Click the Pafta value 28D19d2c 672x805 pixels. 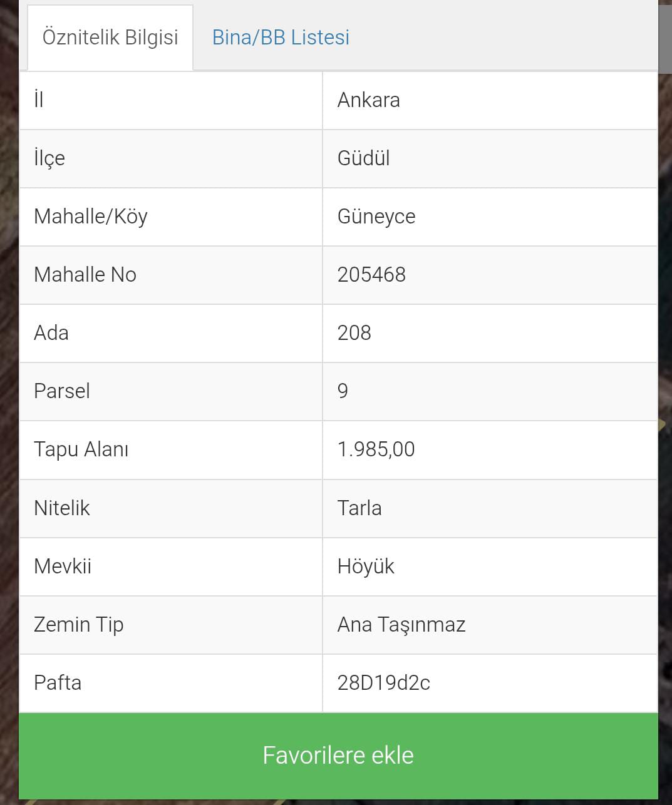pos(490,683)
